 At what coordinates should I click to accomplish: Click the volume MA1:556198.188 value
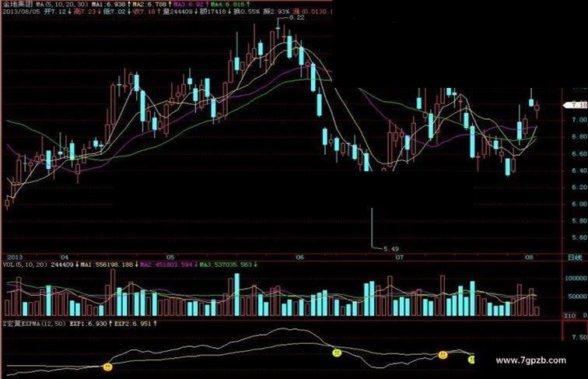[107, 265]
